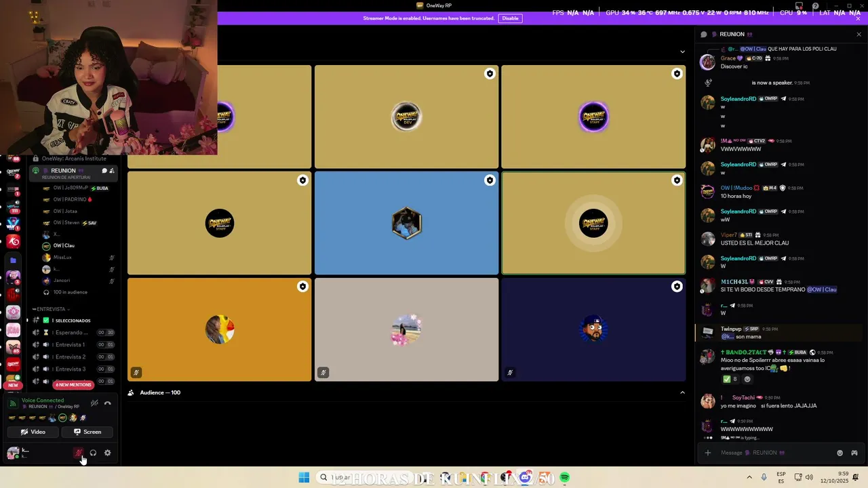Turn on camera with the Video button

(33, 432)
